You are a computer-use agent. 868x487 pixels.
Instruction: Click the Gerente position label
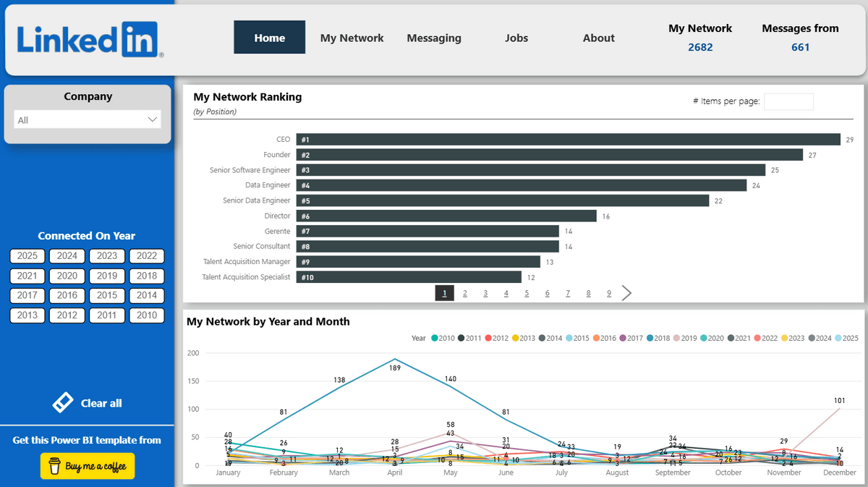tap(278, 231)
